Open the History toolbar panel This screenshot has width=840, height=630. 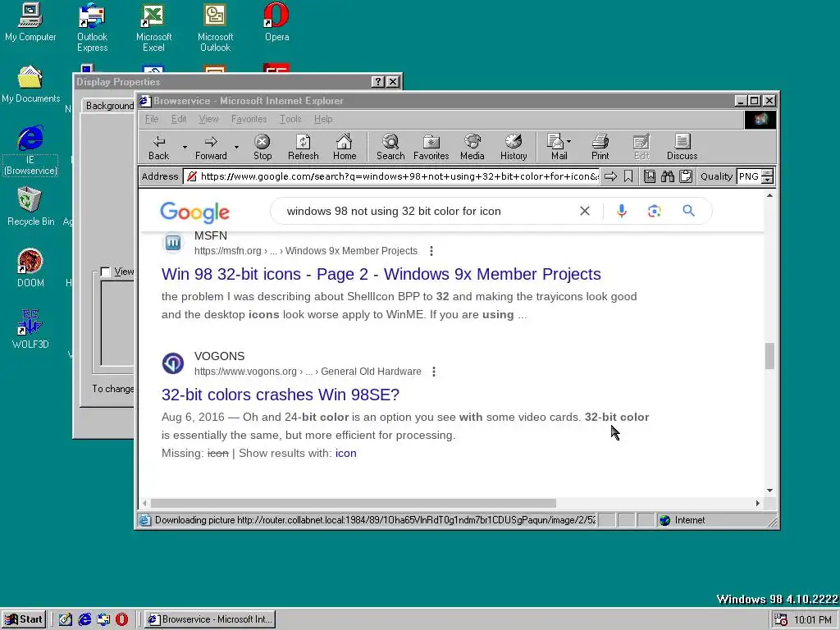[514, 148]
